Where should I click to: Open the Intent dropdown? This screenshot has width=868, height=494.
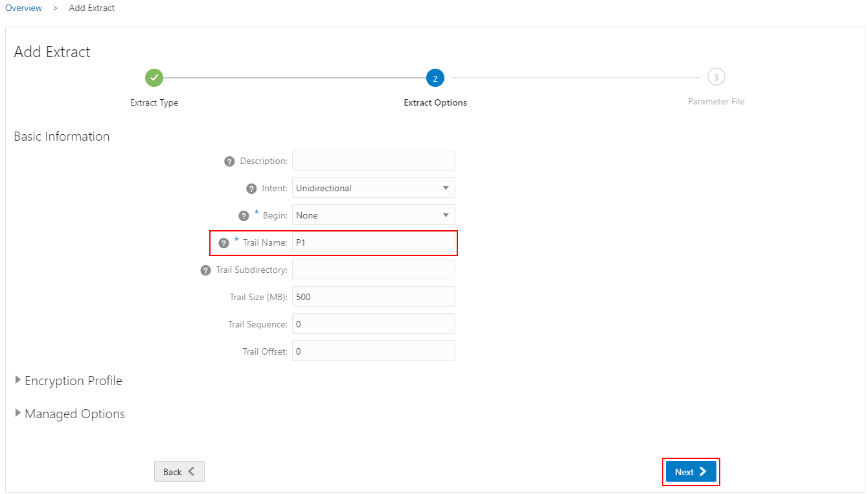[x=374, y=188]
